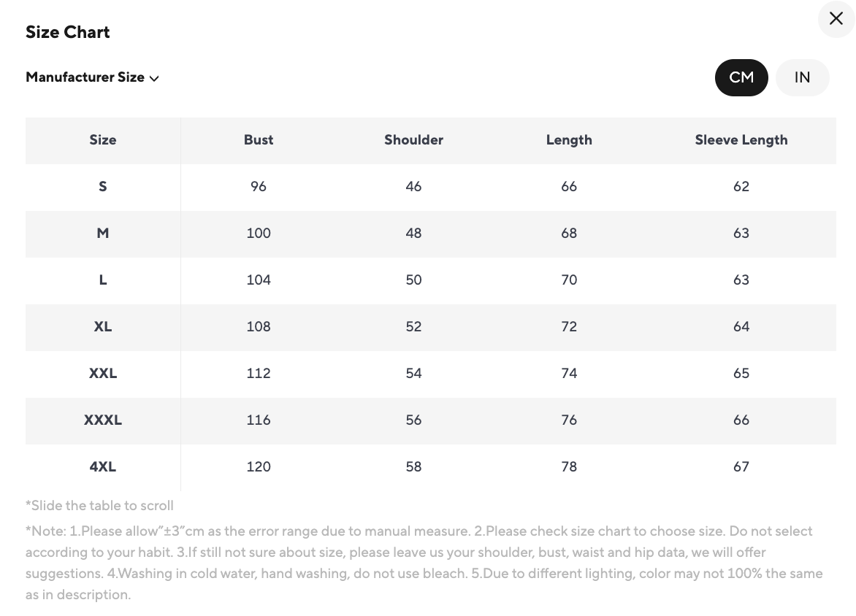Click the Sleeve Length column header

pyautogui.click(x=741, y=140)
